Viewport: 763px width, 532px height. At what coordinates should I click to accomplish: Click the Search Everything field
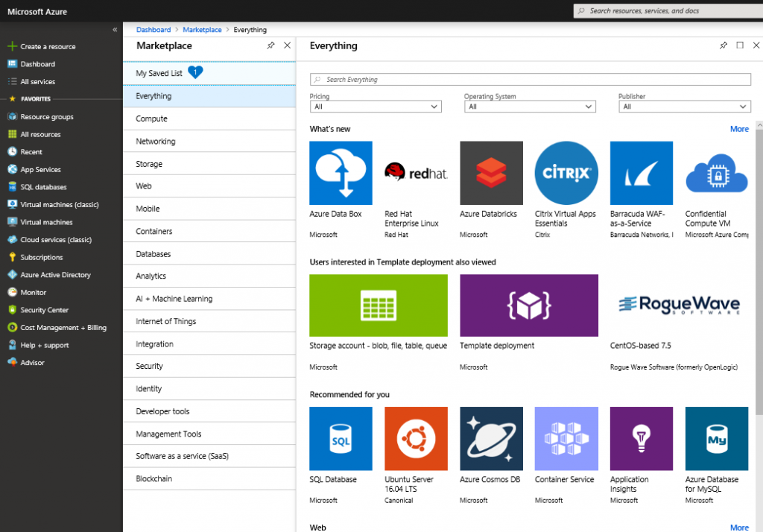tap(531, 79)
